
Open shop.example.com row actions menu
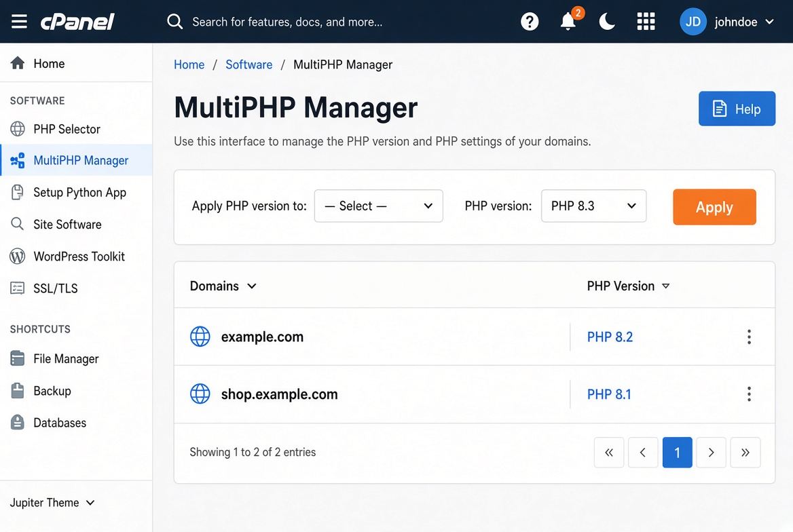coord(749,394)
